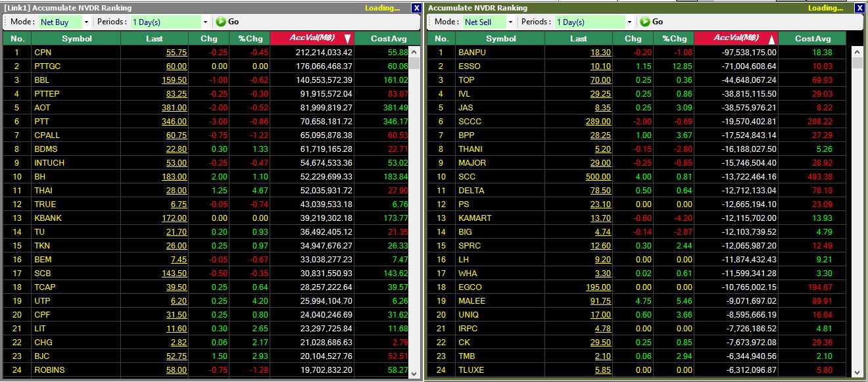Screen dimensions: 868x382
Task: Click the TCAP symbol
Action: tap(45, 287)
